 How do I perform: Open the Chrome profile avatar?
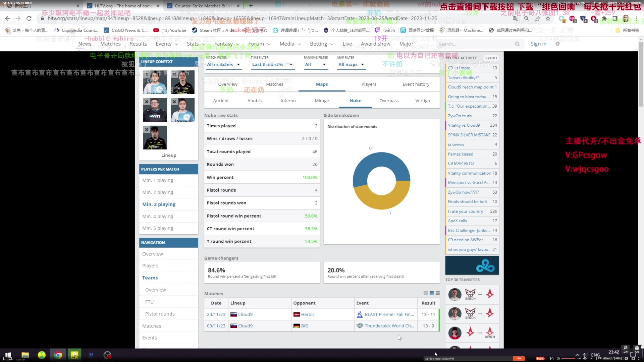pos(626,18)
